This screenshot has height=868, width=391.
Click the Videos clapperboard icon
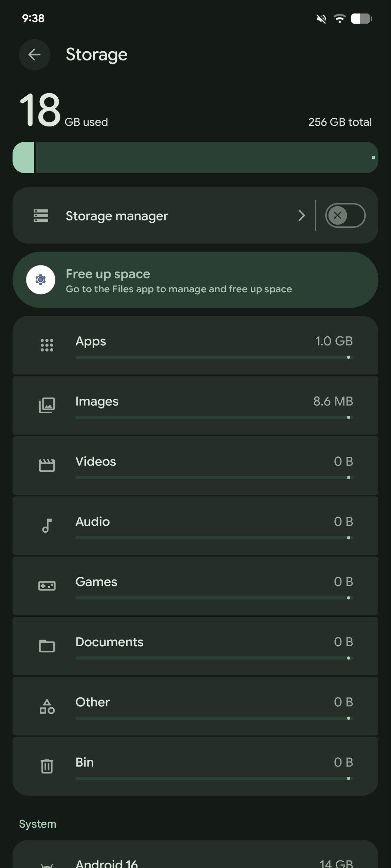pos(47,465)
